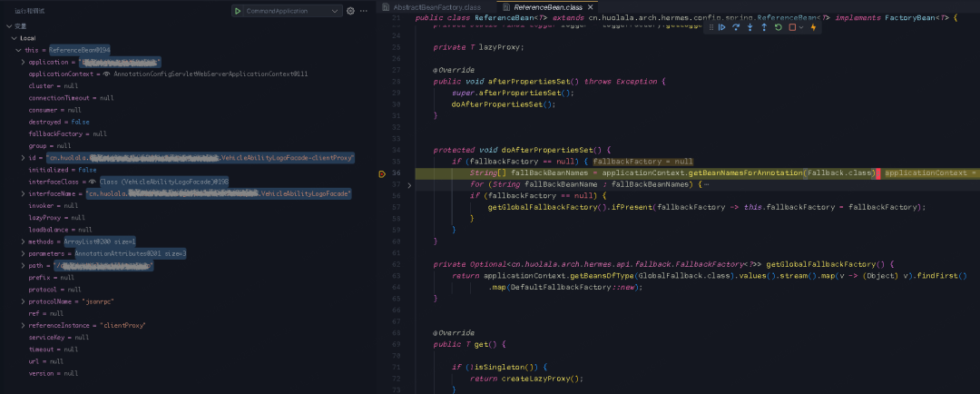Collapse the 'this = ReferenceBean@194' node

click(19, 50)
